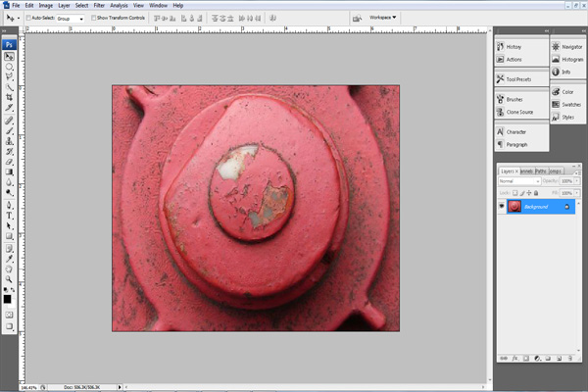Open the Normal blend mode dropdown
588x392 pixels.
(519, 181)
